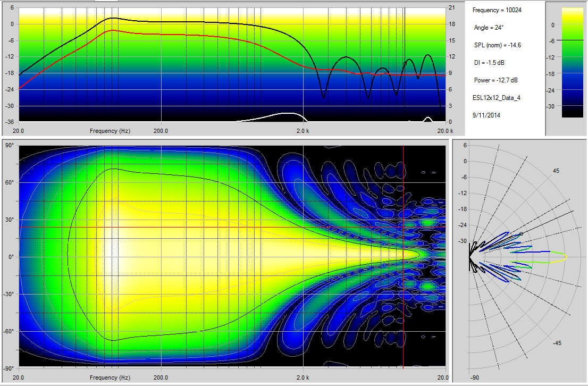Click the "9/11/2014" date text
The width and height of the screenshot is (588, 386).
point(486,115)
